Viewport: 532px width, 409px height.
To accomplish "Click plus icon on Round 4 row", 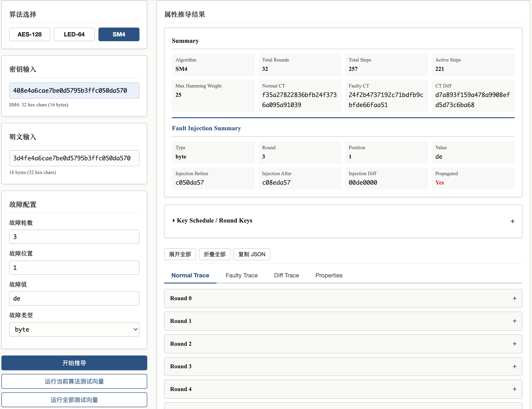I will click(514, 389).
